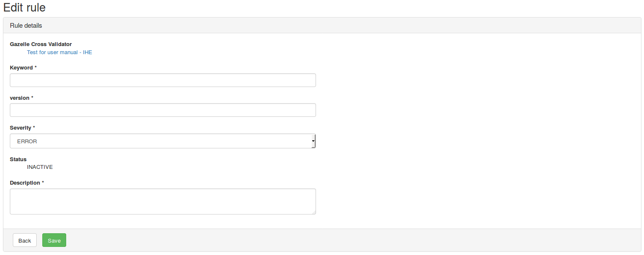
Task: Click inside the Description text area
Action: [163, 201]
